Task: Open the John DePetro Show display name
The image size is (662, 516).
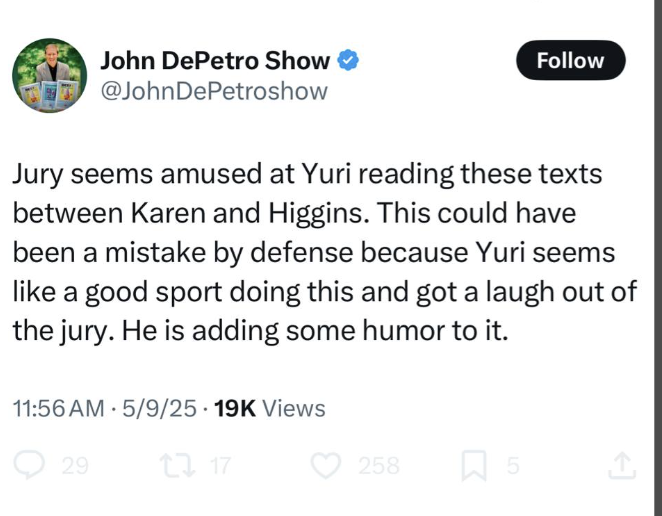Action: (214, 61)
